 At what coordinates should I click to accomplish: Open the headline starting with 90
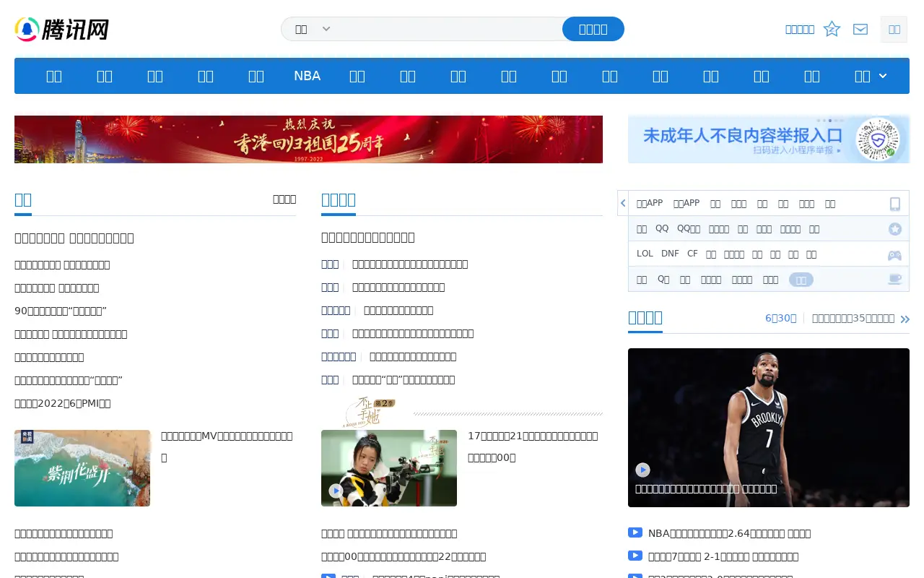click(x=61, y=311)
